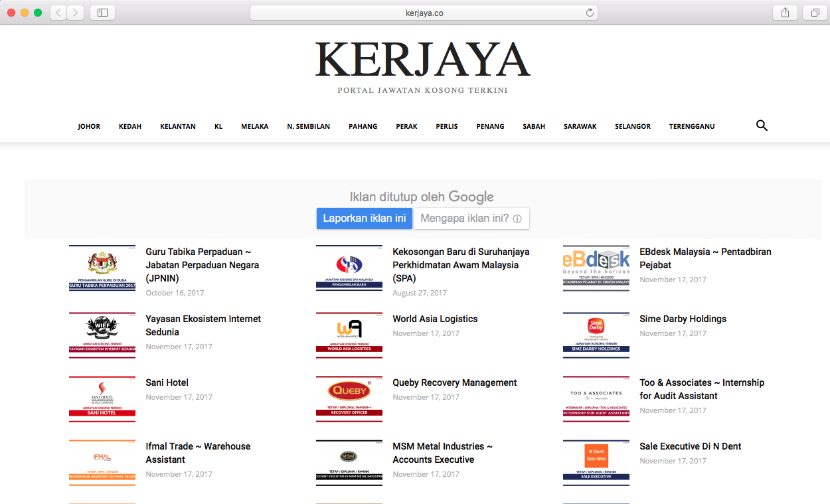Open the Share menu in Safari toolbar
The width and height of the screenshot is (830, 504).
pos(784,12)
